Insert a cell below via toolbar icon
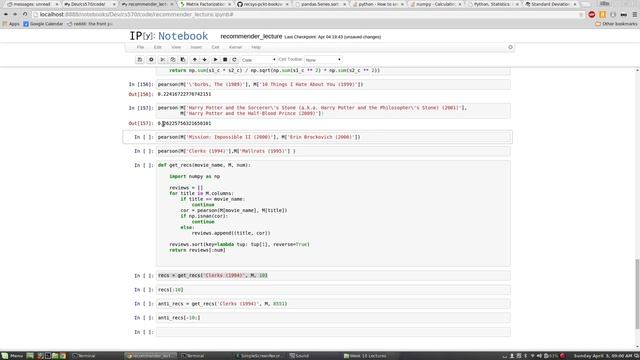 [x=151, y=60]
